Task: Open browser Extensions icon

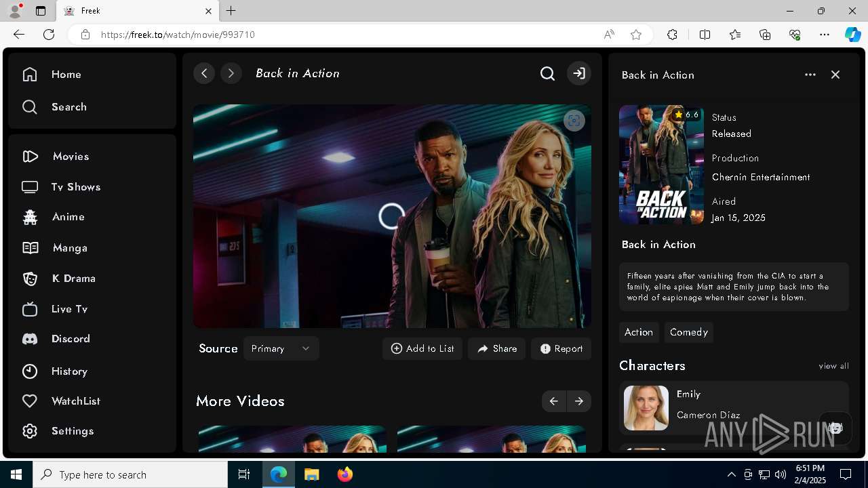Action: pyautogui.click(x=672, y=35)
